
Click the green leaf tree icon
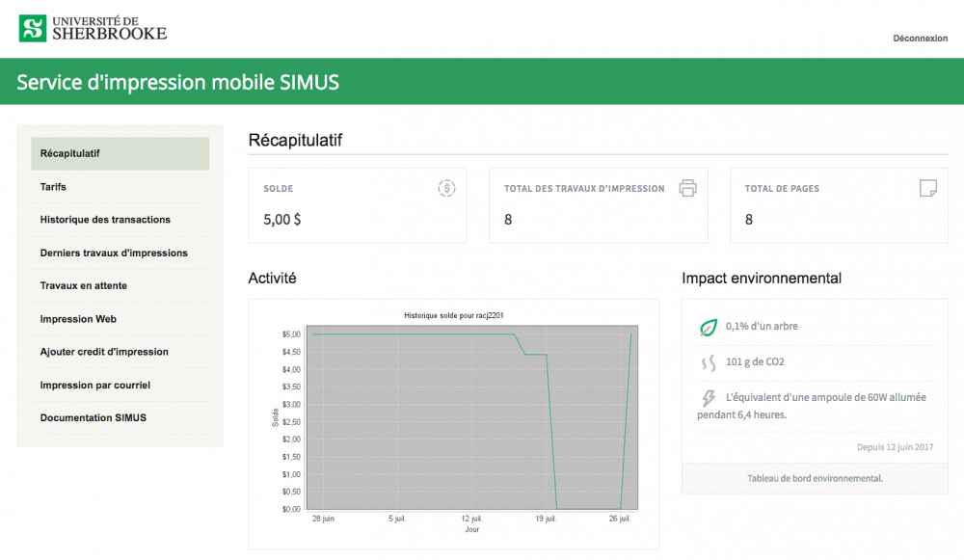tap(709, 327)
